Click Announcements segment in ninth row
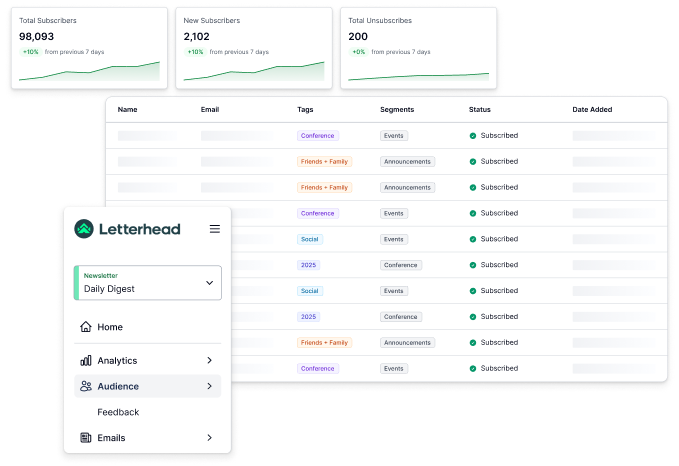The width and height of the screenshot is (679, 466). tap(407, 343)
